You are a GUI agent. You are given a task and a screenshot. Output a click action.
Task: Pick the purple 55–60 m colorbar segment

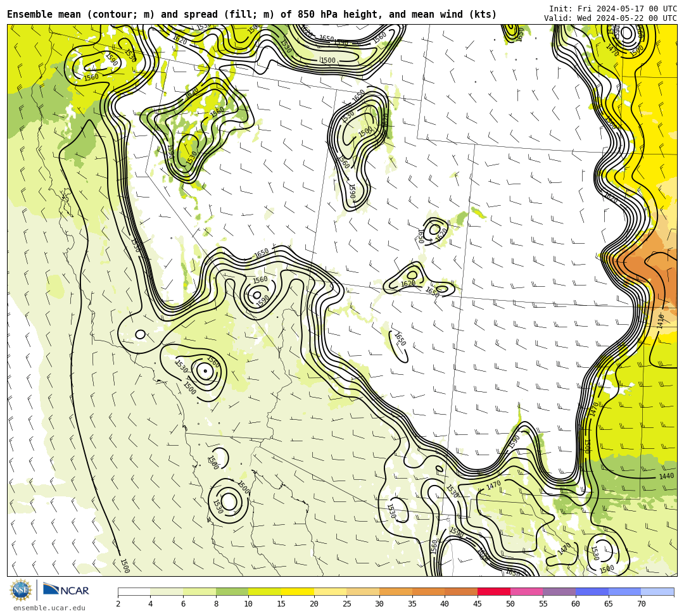point(559,591)
